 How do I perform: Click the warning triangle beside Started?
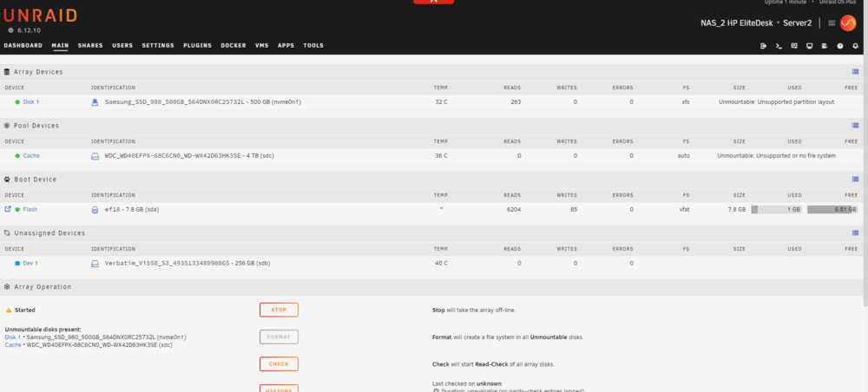[x=9, y=310]
